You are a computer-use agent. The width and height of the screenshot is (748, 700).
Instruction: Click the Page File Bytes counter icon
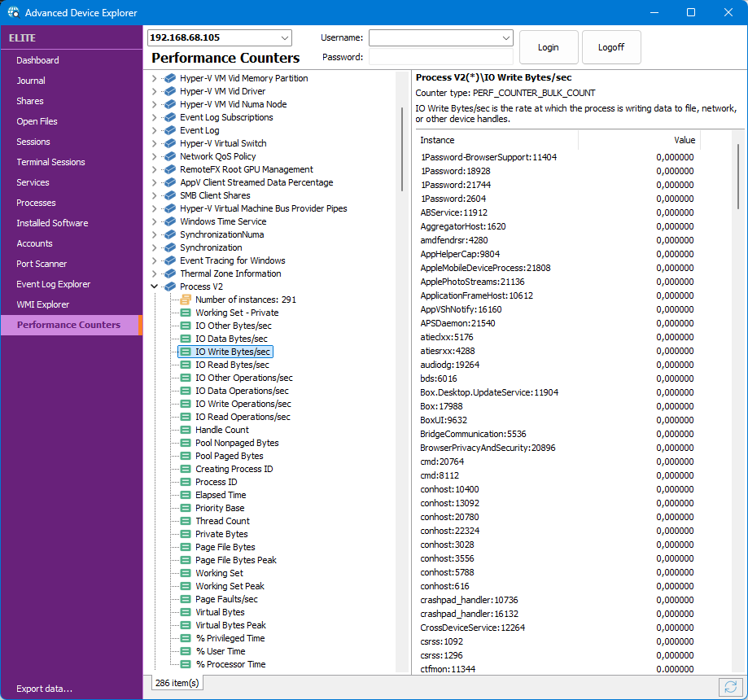(186, 547)
